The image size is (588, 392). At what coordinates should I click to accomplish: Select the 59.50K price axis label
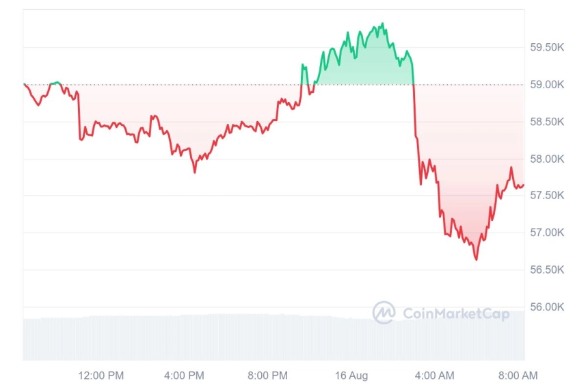click(547, 47)
